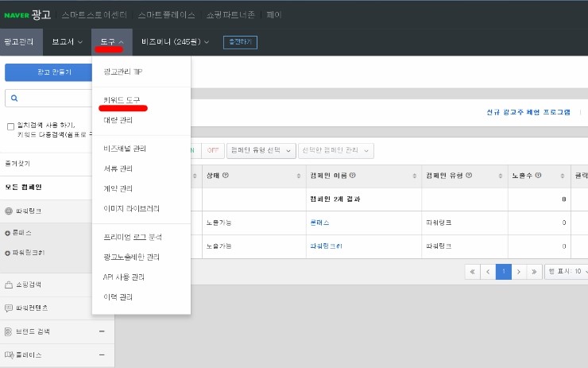Open 캠페인 이름 column help icon

click(x=353, y=175)
